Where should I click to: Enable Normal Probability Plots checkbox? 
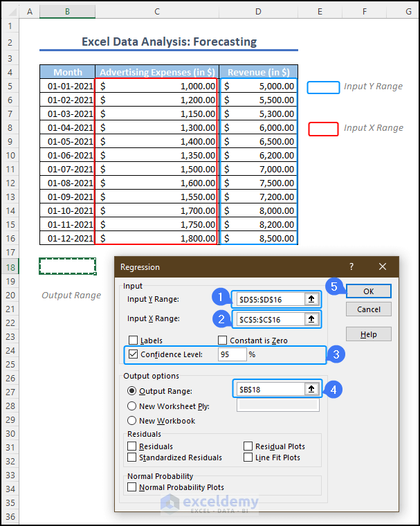pyautogui.click(x=132, y=487)
